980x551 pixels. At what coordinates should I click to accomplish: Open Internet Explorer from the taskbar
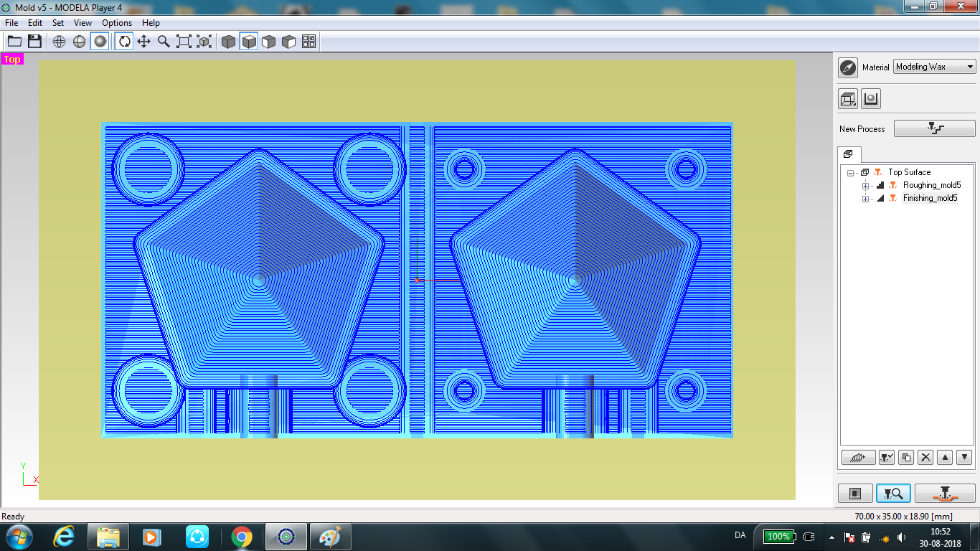click(64, 537)
